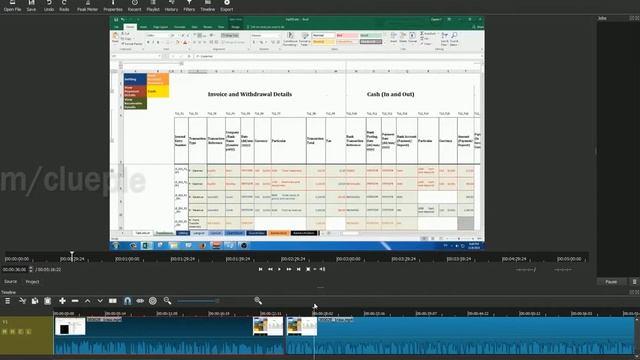Cut the selected clip with scissors icon
Image resolution: width=640 pixels, height=360 pixels.
click(x=22, y=301)
